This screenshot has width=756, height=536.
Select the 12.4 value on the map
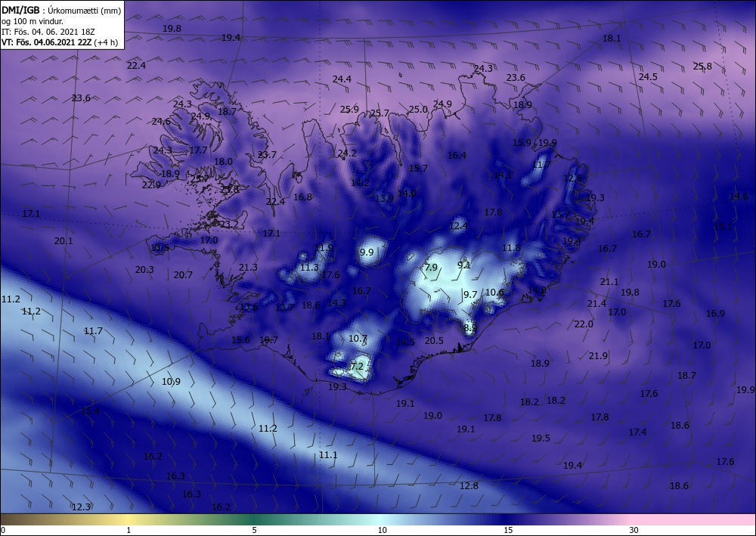459,225
